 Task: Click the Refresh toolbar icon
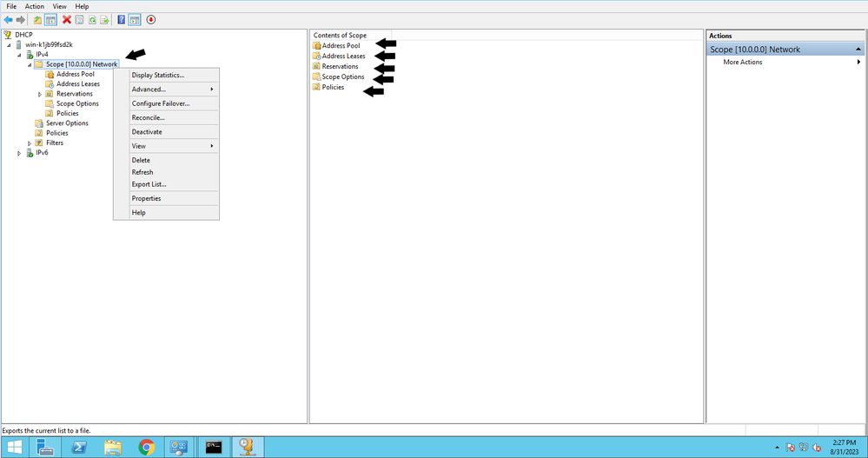tap(91, 19)
